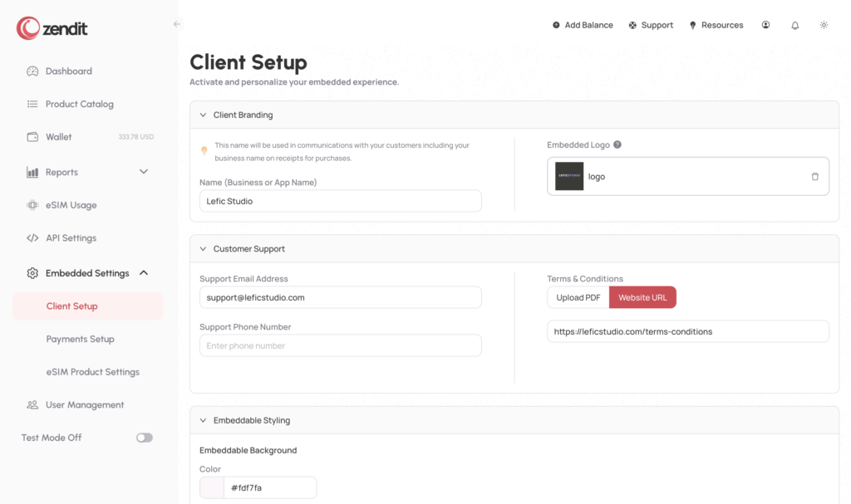The image size is (851, 504).
Task: Click the Add Balance button
Action: click(x=583, y=25)
